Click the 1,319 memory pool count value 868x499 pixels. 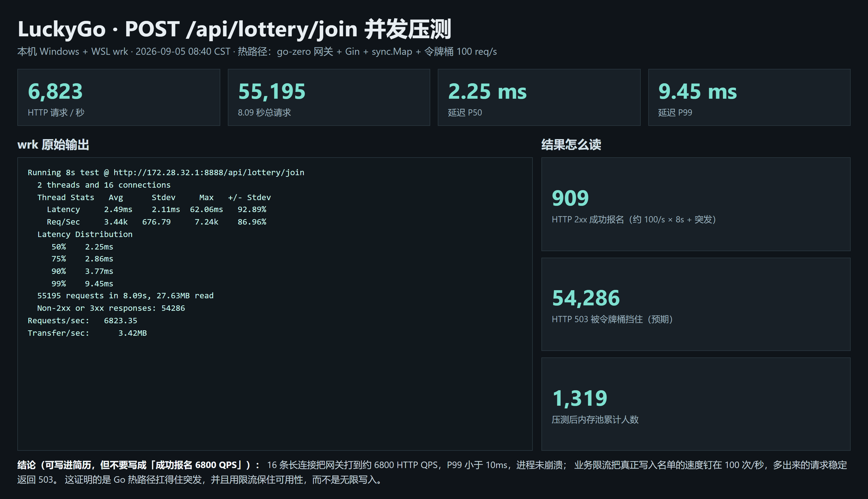(579, 398)
